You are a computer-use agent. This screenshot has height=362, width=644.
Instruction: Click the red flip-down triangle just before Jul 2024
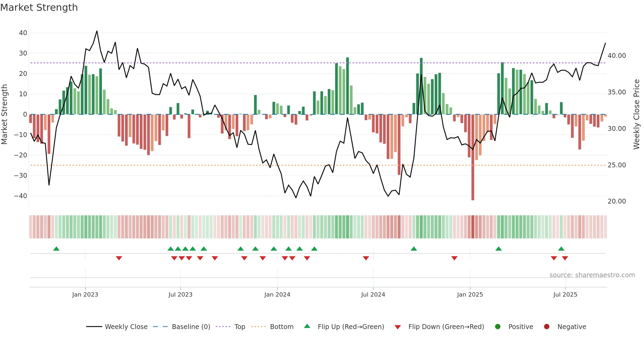coord(366,258)
